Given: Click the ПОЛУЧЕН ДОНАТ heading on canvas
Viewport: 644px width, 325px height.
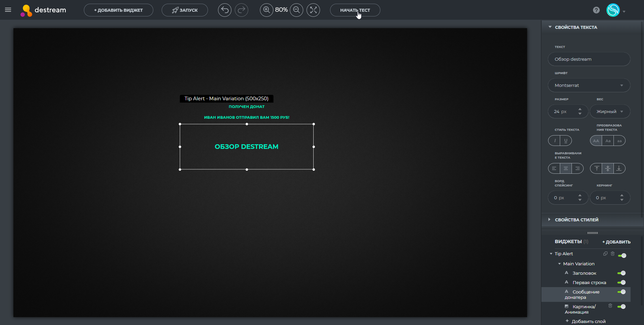Looking at the screenshot, I should [x=247, y=107].
